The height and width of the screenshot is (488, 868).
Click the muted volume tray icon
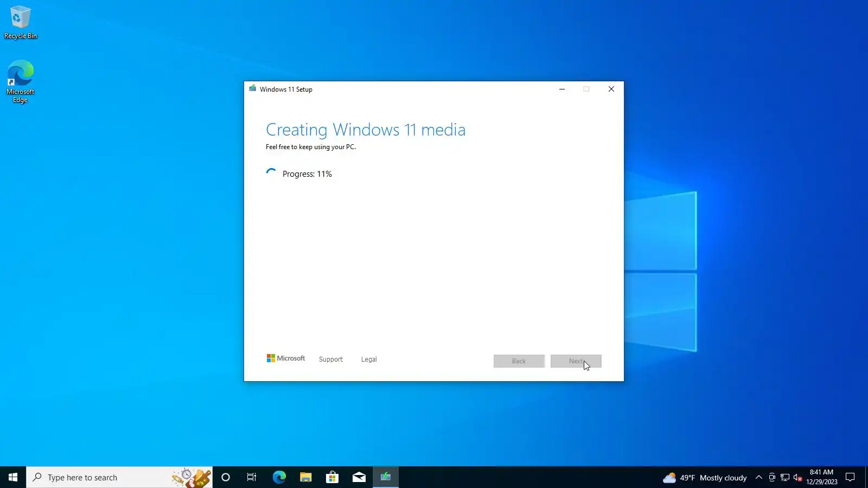[798, 478]
